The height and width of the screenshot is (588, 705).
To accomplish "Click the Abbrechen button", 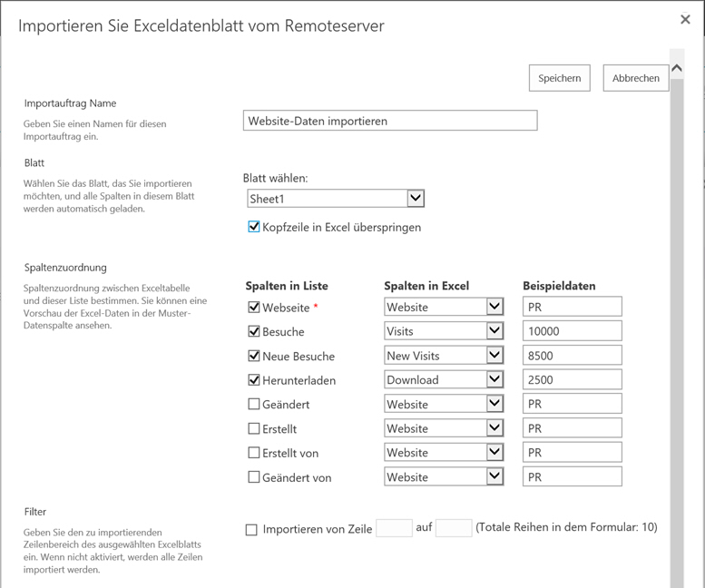I will [636, 78].
